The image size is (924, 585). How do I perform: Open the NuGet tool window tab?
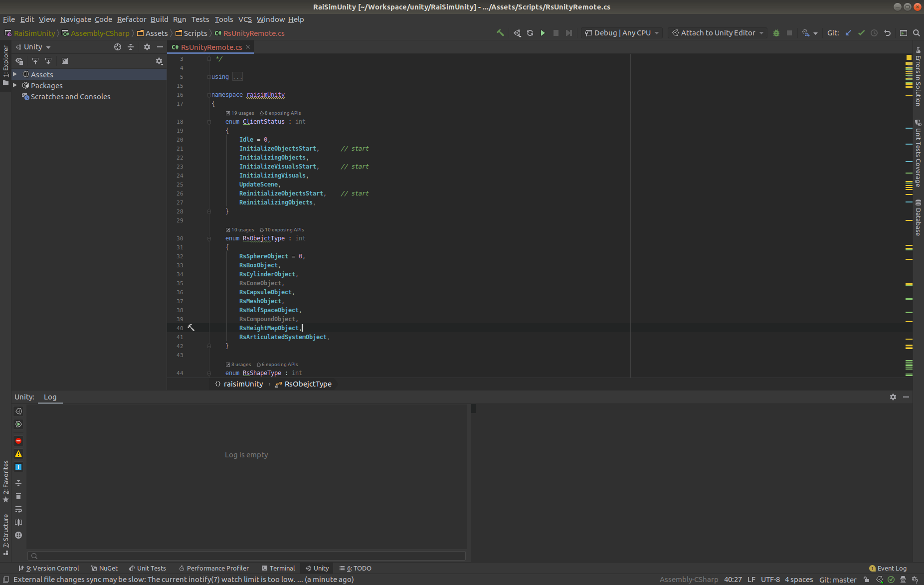coord(104,568)
